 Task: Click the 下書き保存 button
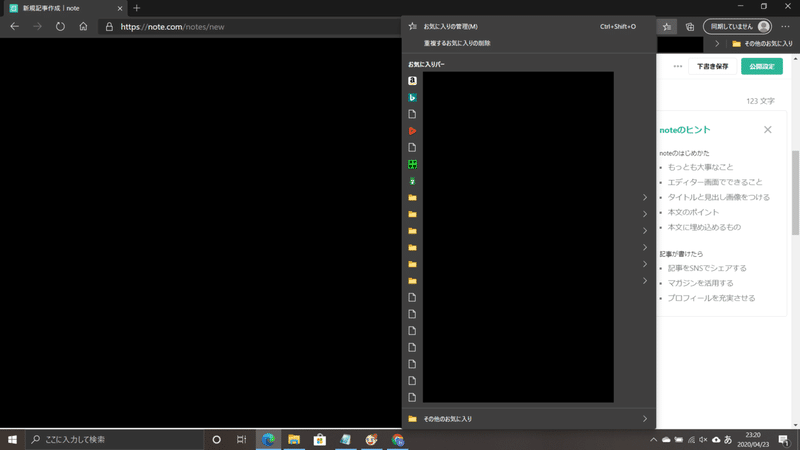pyautogui.click(x=712, y=66)
